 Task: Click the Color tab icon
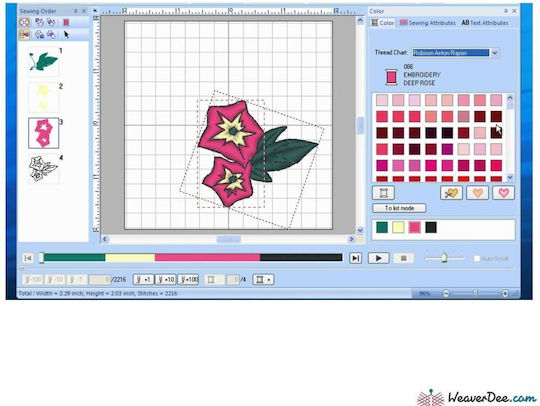(x=374, y=23)
